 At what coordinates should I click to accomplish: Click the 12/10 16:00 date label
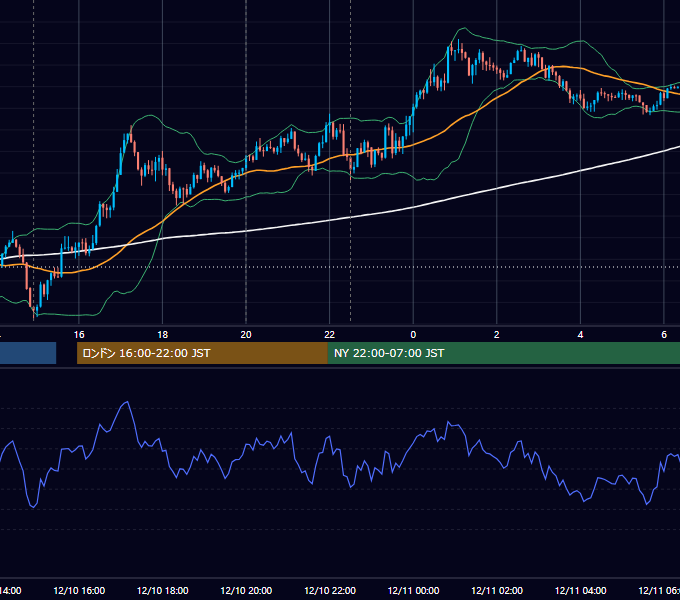(x=79, y=591)
